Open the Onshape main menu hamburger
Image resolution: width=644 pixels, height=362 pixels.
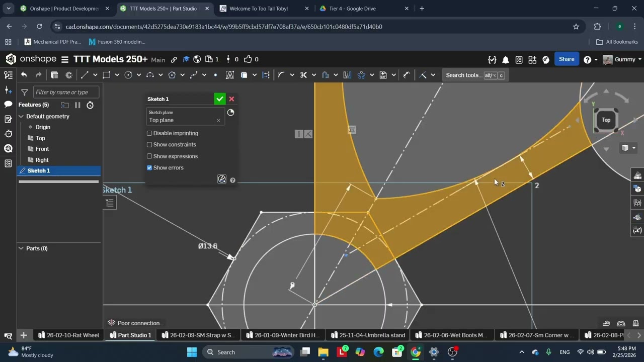(x=65, y=59)
